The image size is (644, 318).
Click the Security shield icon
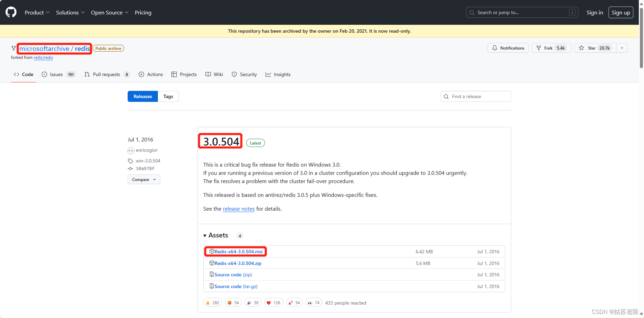(234, 74)
